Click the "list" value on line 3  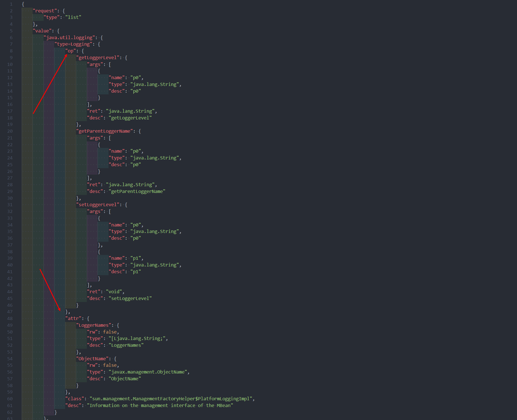(73, 17)
